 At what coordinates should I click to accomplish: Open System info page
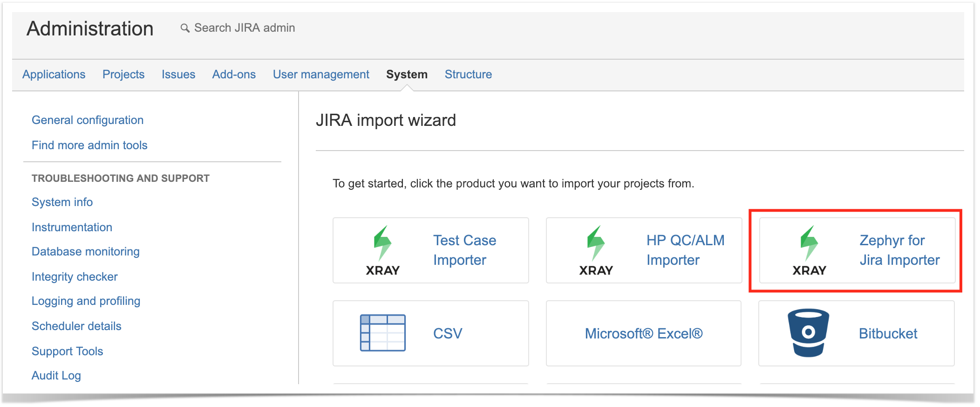(x=62, y=202)
